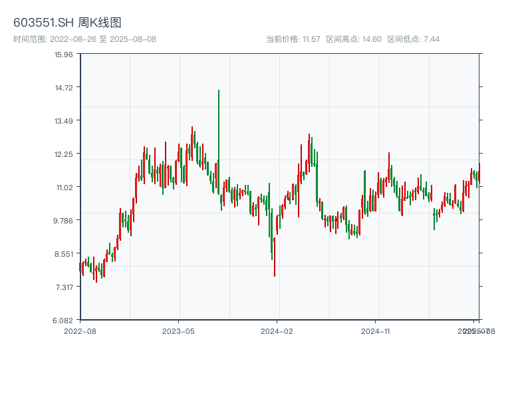This screenshot has height=399, width=532.
Task: Click the long red candle at early-2024 low
Action: coord(274,256)
